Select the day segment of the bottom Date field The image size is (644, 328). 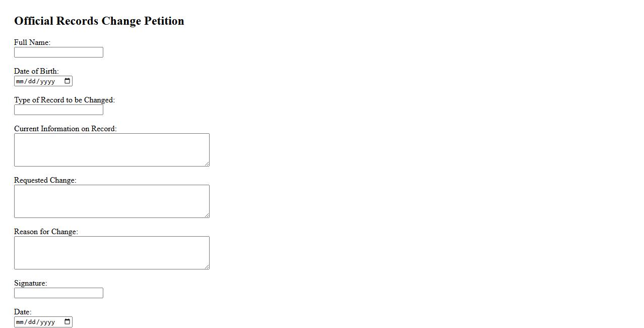pyautogui.click(x=32, y=322)
